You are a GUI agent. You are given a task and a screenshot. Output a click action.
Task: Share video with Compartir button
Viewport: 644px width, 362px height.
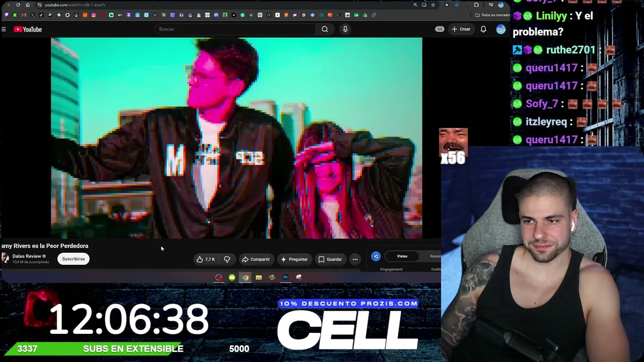coord(256,259)
